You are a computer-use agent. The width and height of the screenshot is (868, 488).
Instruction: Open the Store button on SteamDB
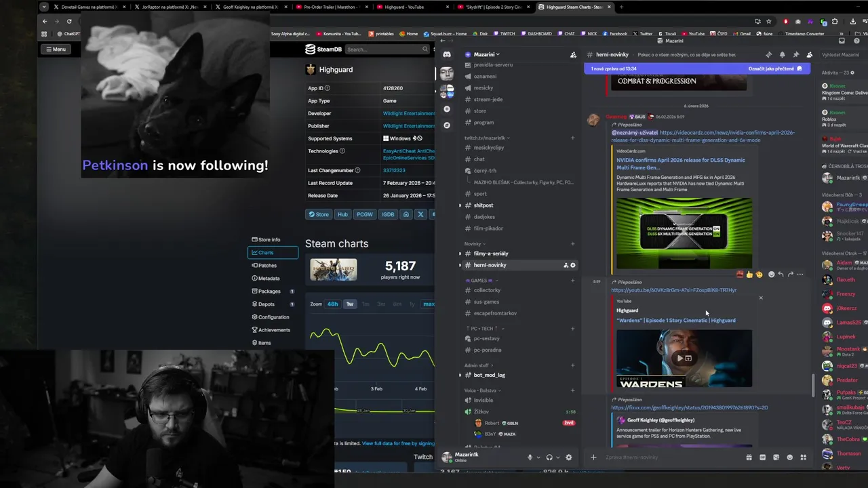319,214
